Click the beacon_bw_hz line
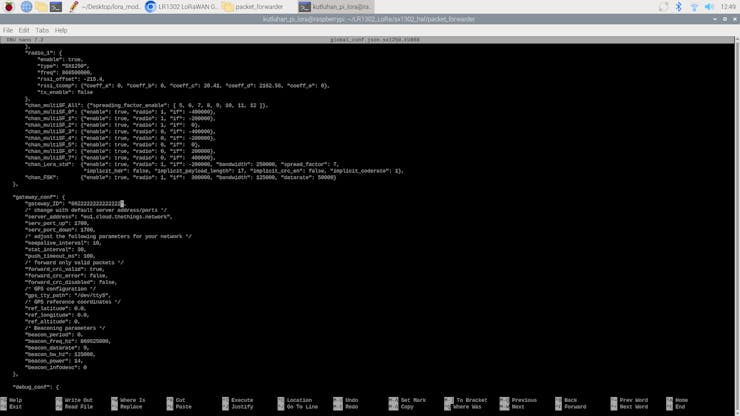This screenshot has height=416, width=740. pos(60,354)
